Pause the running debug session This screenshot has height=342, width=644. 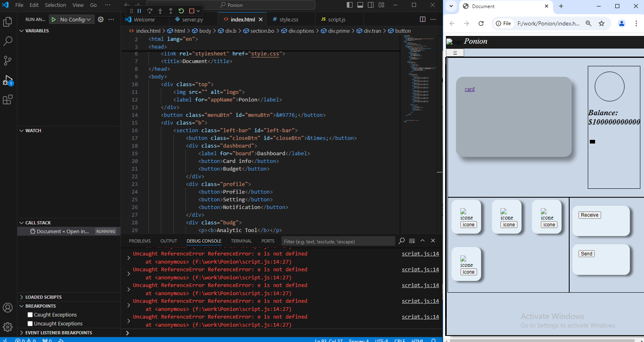click(x=139, y=11)
